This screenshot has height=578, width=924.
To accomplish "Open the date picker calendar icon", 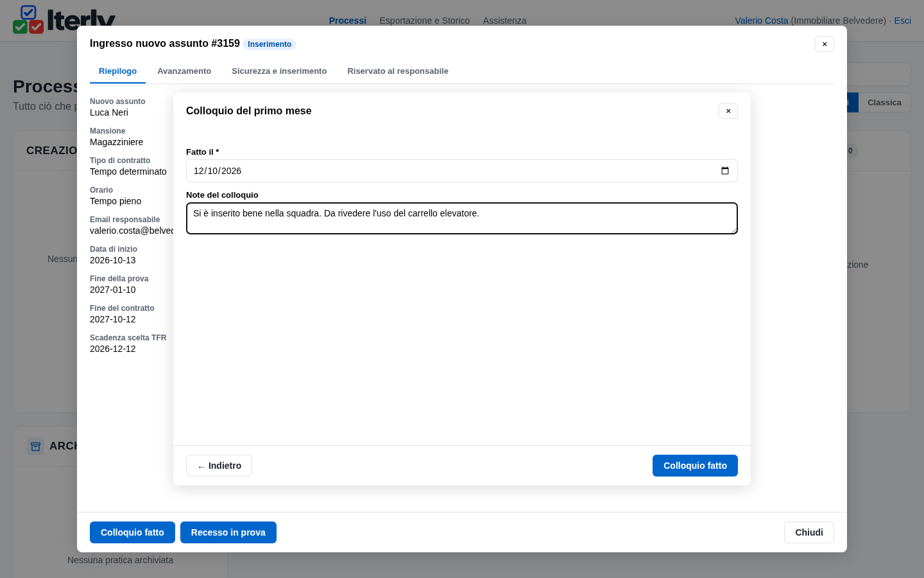I will pyautogui.click(x=725, y=171).
